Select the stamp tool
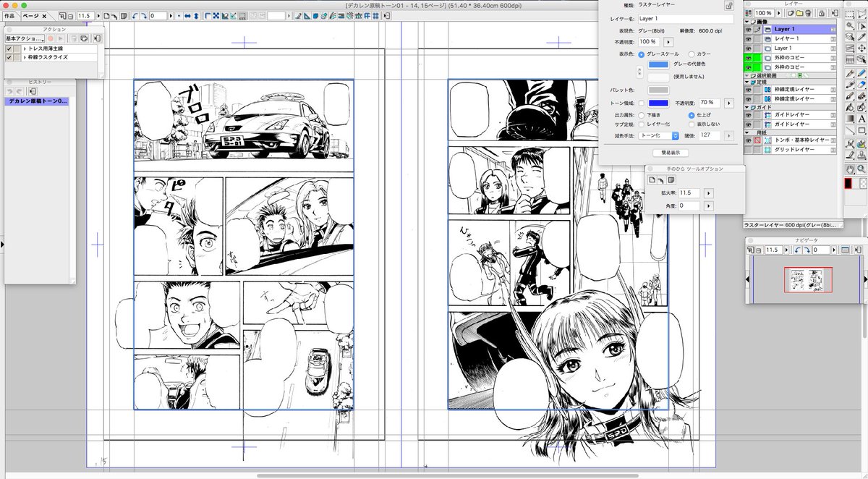Image resolution: width=868 pixels, height=479 pixels. (862, 155)
